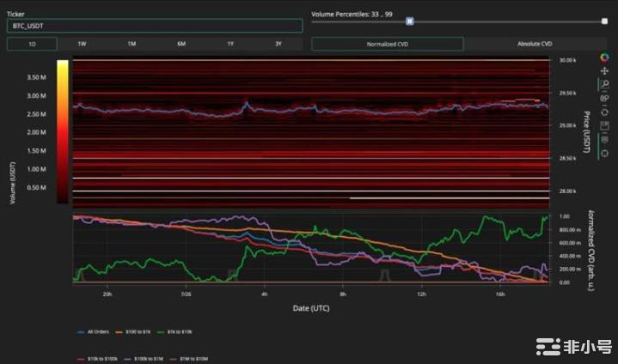Click the Volume Percentiles slider lower handle
This screenshot has width=618, height=364.
coord(410,21)
